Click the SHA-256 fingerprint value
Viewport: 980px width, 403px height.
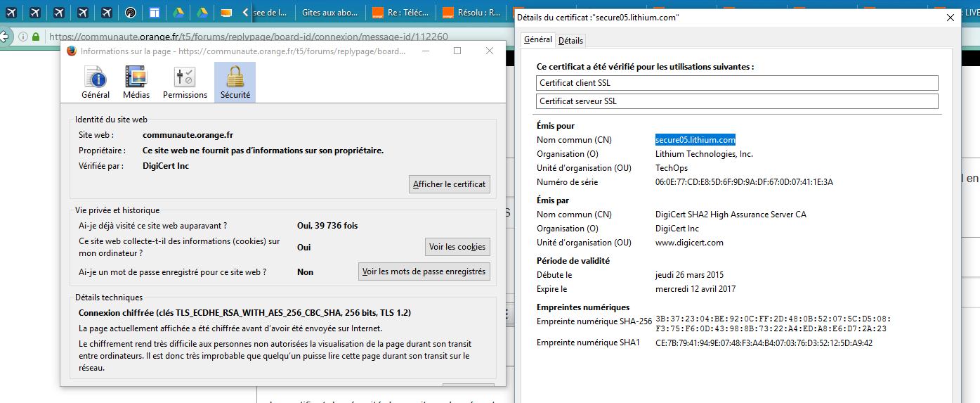click(773, 324)
